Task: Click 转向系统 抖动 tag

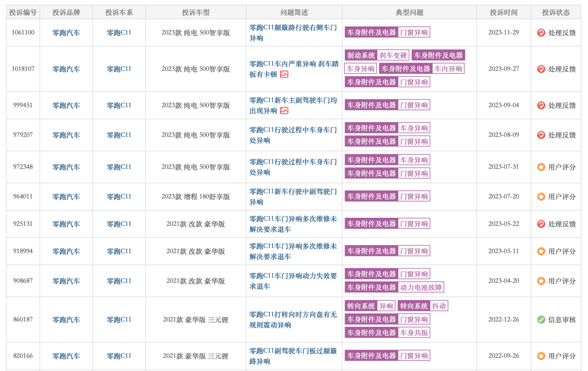Action: pyautogui.click(x=423, y=306)
